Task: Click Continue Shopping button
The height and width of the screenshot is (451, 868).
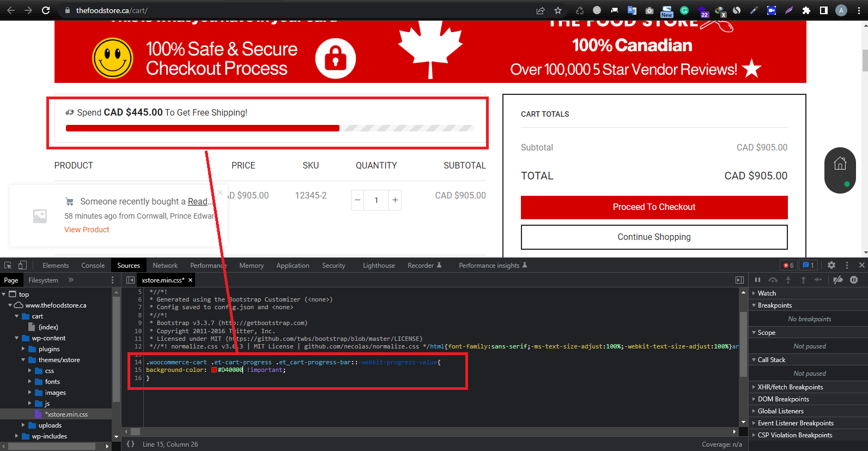Action: (x=654, y=237)
